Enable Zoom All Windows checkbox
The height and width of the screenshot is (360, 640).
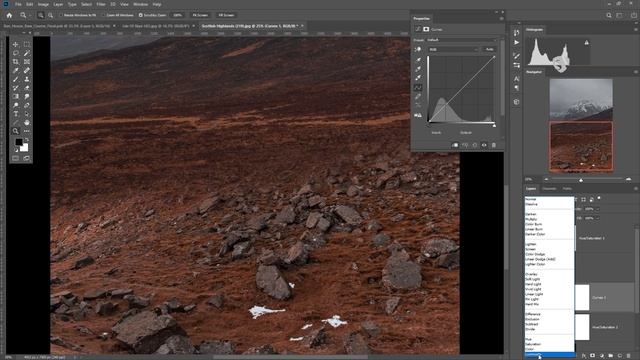[x=103, y=15]
